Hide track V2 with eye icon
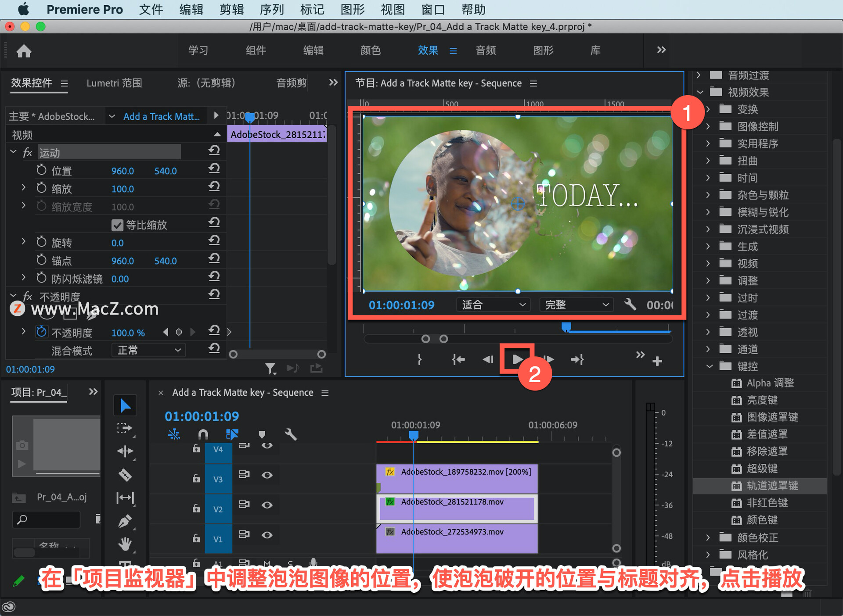 pos(267,505)
